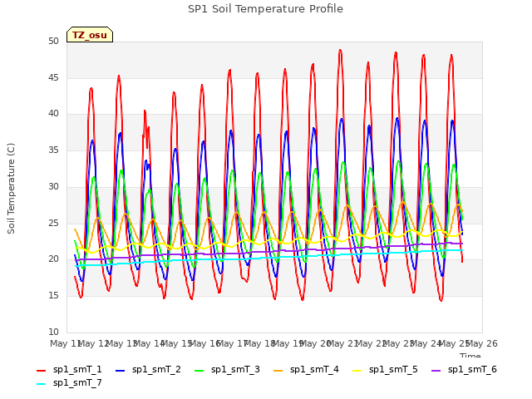The height and width of the screenshot is (399, 532).
Task: Click the cyan sp1_smT_7 legend swatch
Action: [x=41, y=384]
